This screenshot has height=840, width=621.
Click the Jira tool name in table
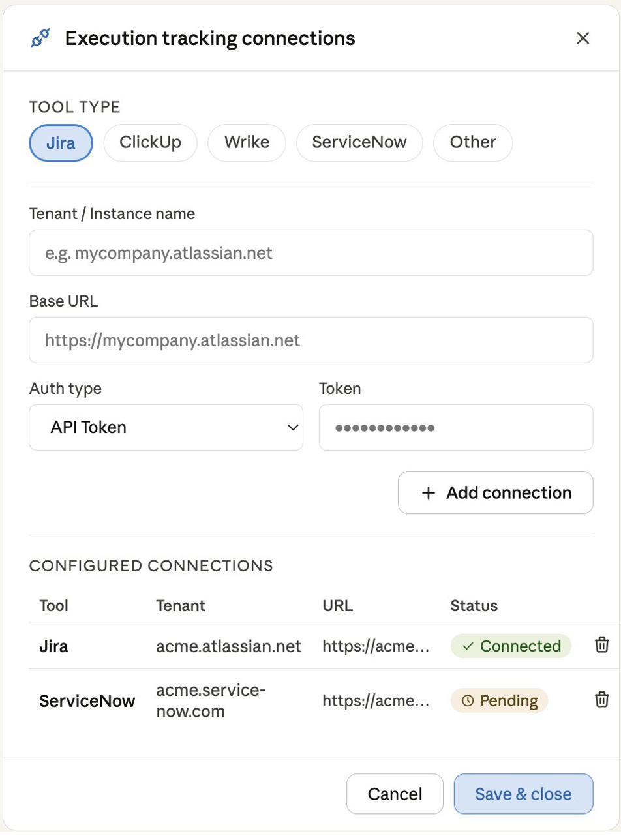coord(54,646)
